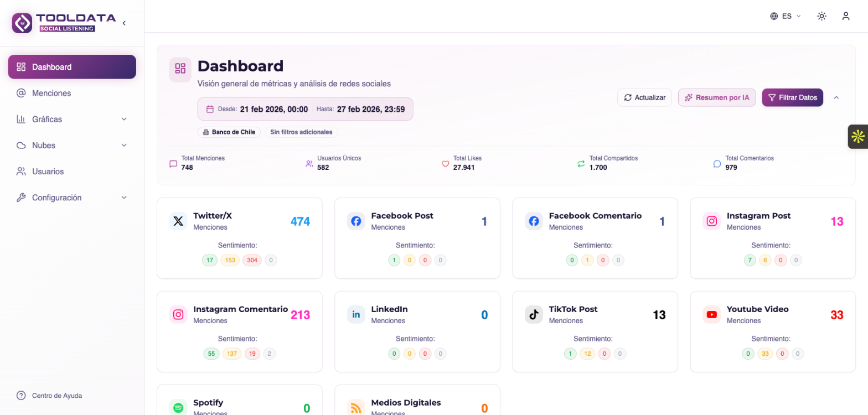Click the Spotify logo icon
The width and height of the screenshot is (868, 415).
tap(178, 407)
